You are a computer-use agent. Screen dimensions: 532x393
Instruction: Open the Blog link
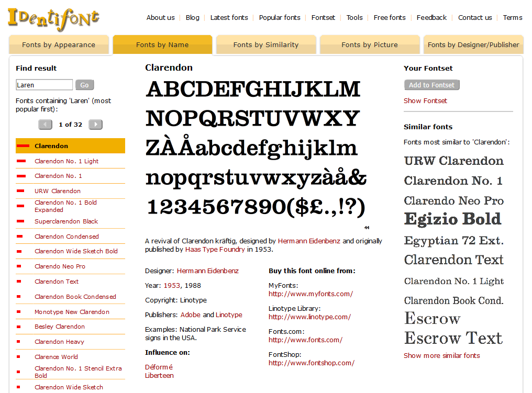pyautogui.click(x=192, y=18)
